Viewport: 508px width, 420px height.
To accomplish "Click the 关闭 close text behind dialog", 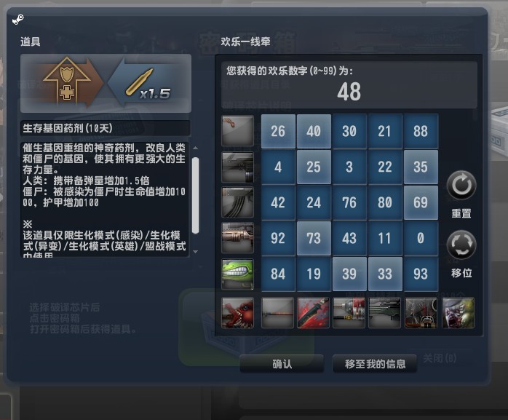I will [x=440, y=358].
